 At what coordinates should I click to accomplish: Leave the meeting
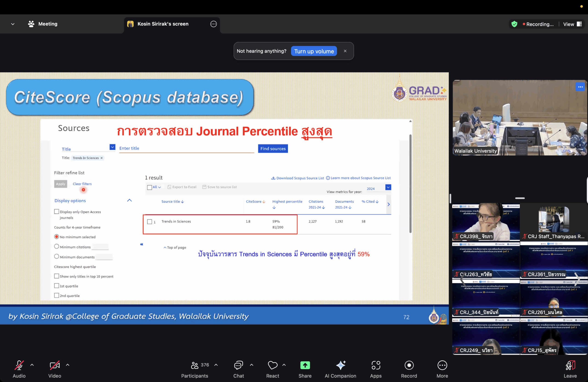click(570, 369)
